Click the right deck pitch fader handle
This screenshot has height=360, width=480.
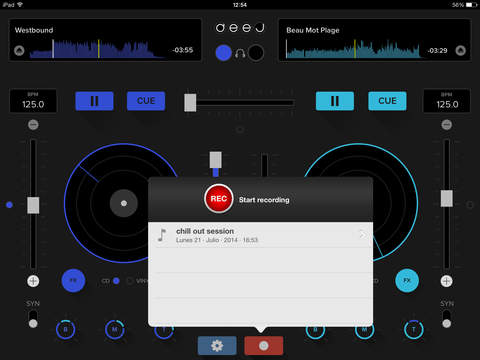click(447, 199)
